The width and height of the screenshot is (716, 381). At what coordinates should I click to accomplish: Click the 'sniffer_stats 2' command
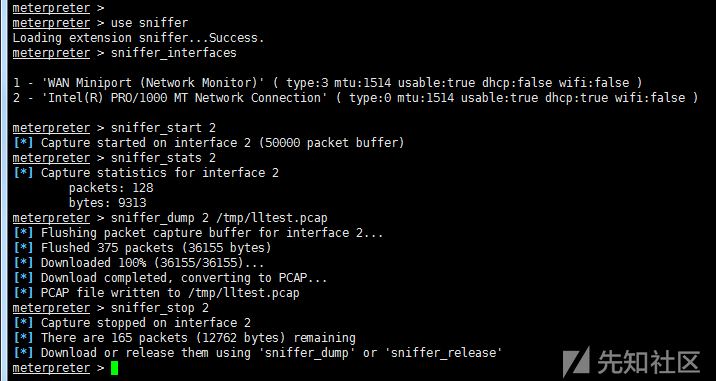tap(163, 158)
